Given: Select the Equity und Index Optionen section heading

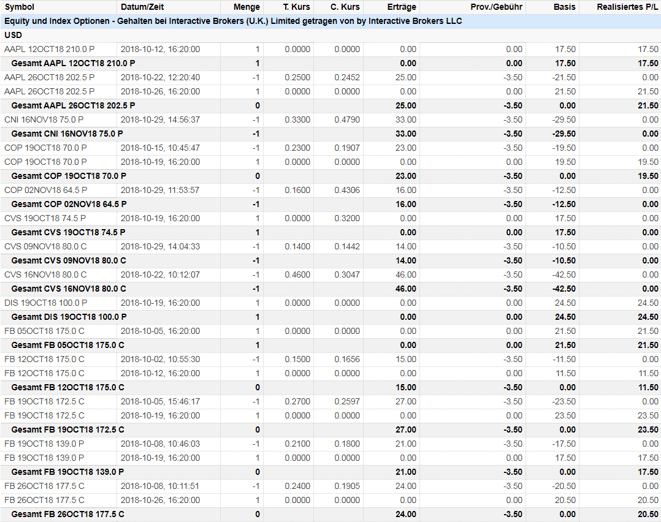Looking at the screenshot, I should point(330,21).
